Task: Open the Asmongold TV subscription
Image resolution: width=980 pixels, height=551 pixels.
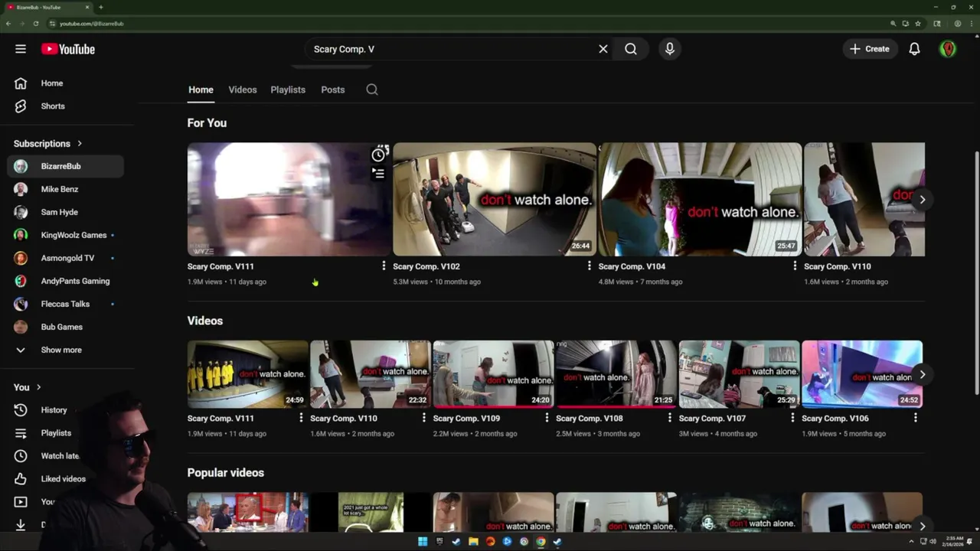Action: [65, 258]
